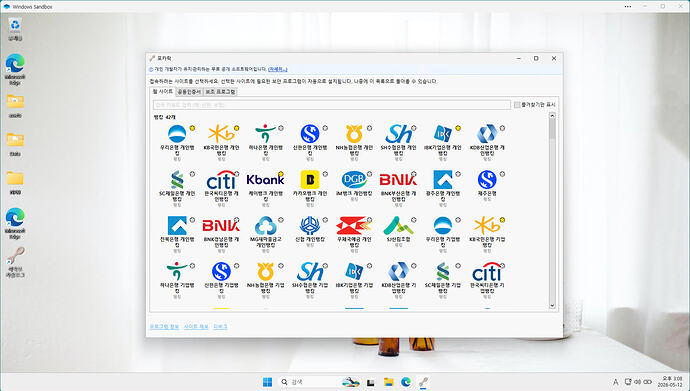Select 광주은행 개인뱅킹 icon

pos(443,179)
